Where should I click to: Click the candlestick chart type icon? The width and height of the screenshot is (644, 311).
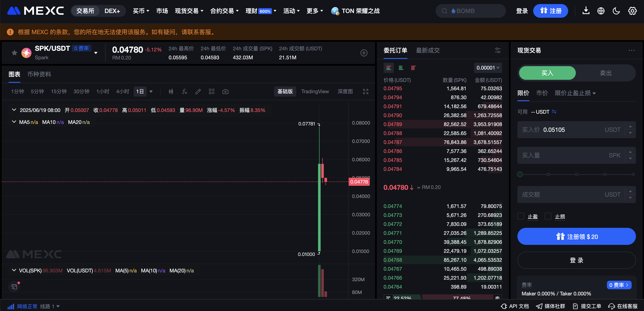coord(171,92)
